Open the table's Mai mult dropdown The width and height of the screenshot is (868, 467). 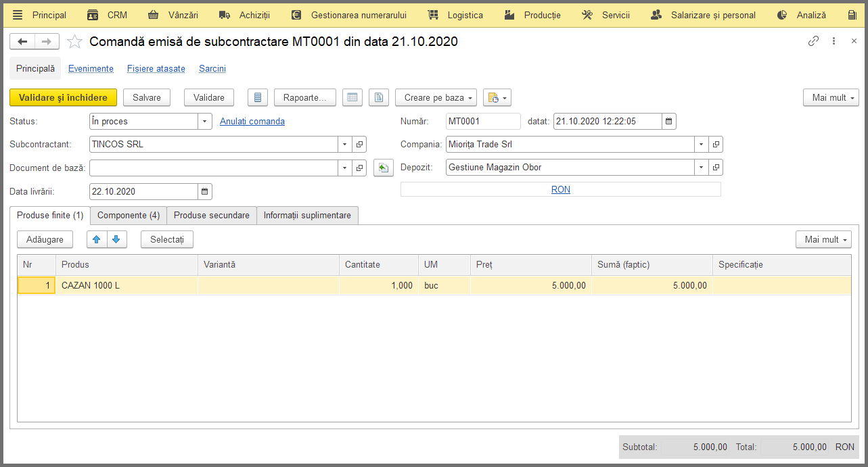(823, 239)
